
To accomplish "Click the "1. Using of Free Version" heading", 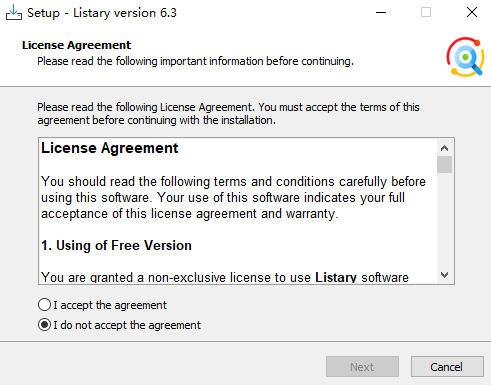I will pyautogui.click(x=116, y=245).
